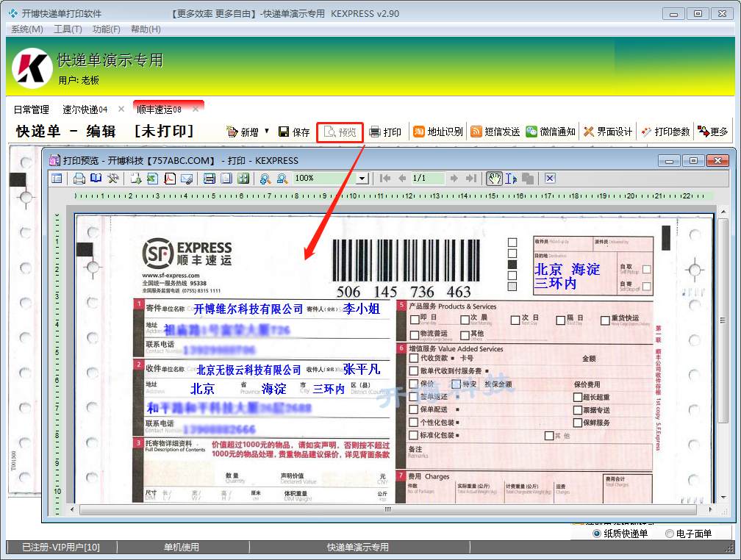Open 微信通知 WeChat notification
Image resolution: width=741 pixels, height=560 pixels.
point(551,132)
